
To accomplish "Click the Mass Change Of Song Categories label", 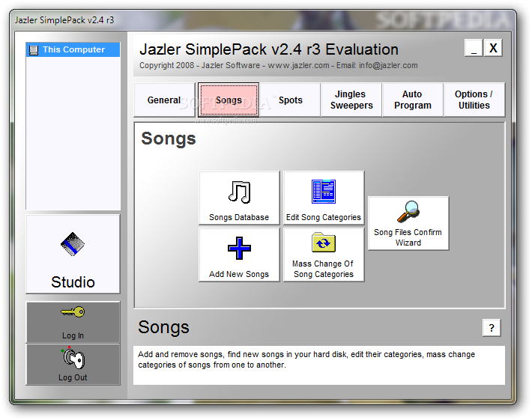I will 324,269.
